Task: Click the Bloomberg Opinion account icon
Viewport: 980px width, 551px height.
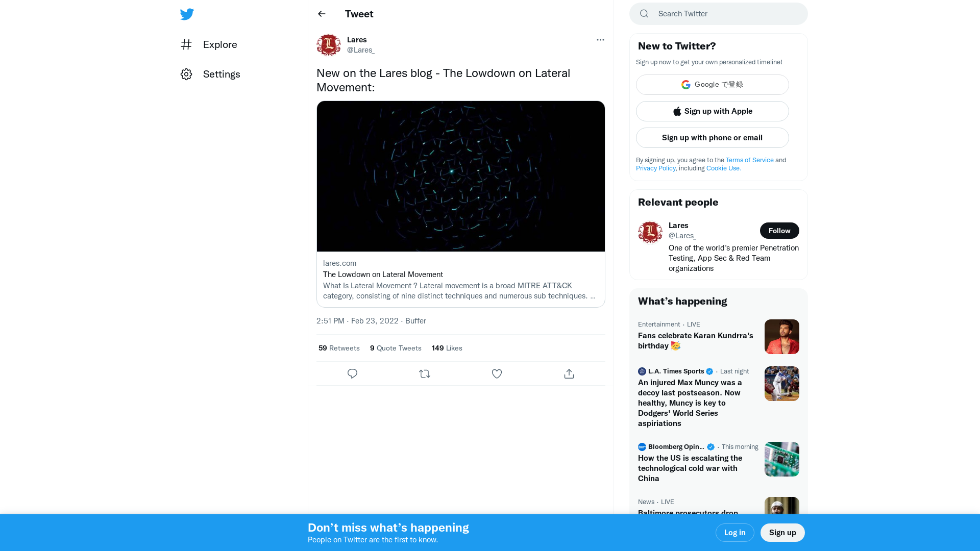Action: (x=642, y=447)
